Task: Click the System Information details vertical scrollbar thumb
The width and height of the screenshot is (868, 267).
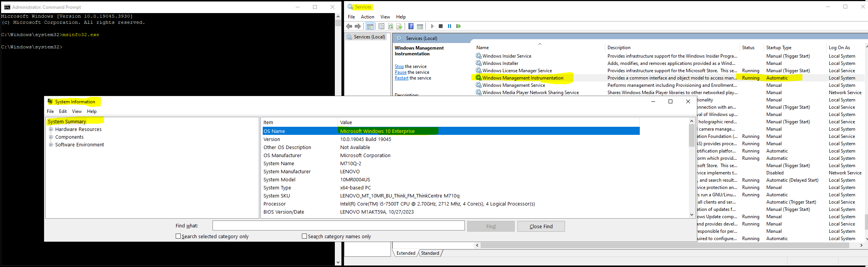Action: 692,135
